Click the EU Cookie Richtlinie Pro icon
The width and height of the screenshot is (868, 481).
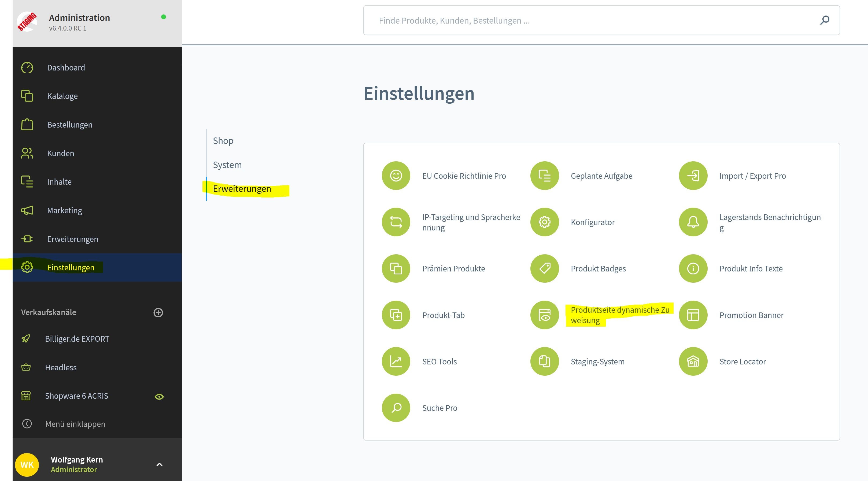point(395,175)
